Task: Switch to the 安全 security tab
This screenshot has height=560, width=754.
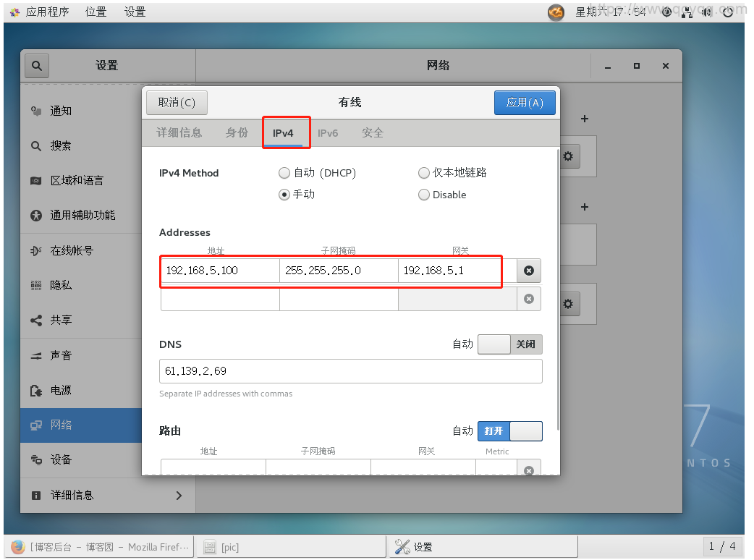Action: [373, 133]
